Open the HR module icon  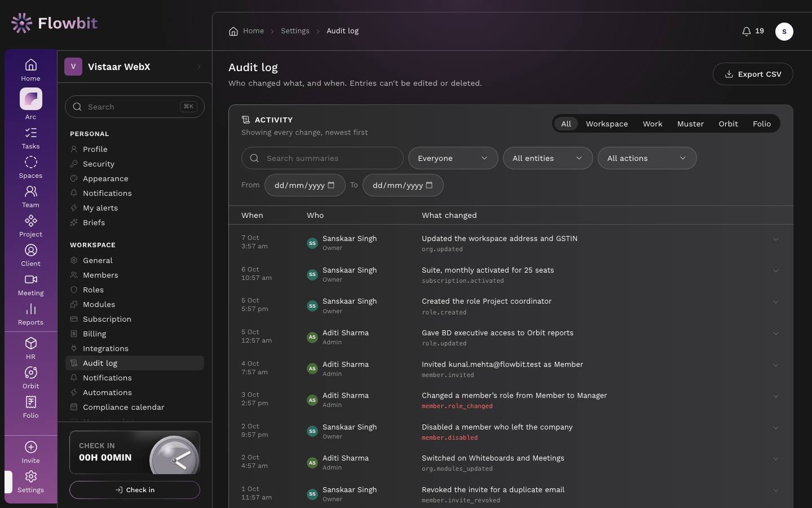click(x=31, y=343)
